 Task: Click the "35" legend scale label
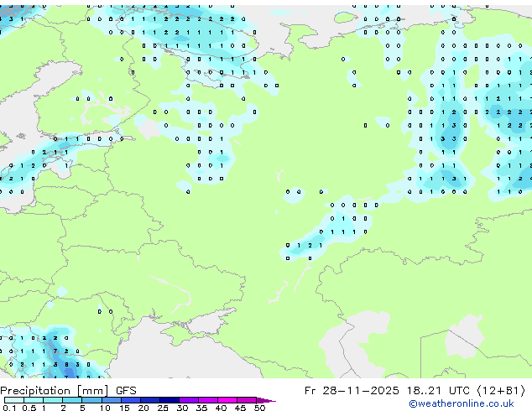click(x=202, y=408)
